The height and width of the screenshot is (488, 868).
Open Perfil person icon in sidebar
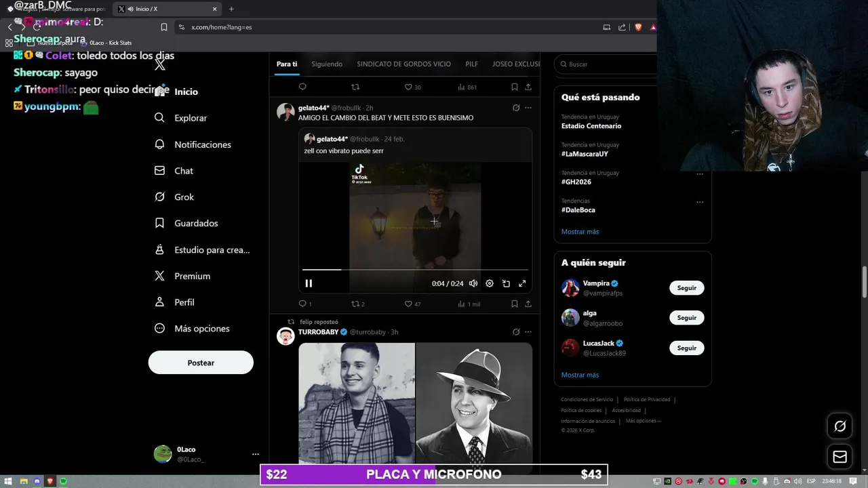click(x=160, y=302)
